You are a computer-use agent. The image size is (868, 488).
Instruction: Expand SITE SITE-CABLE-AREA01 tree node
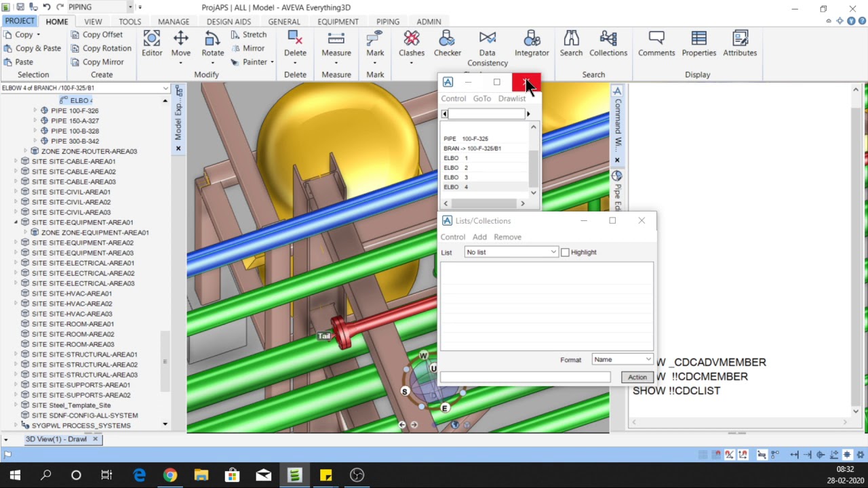pyautogui.click(x=16, y=161)
